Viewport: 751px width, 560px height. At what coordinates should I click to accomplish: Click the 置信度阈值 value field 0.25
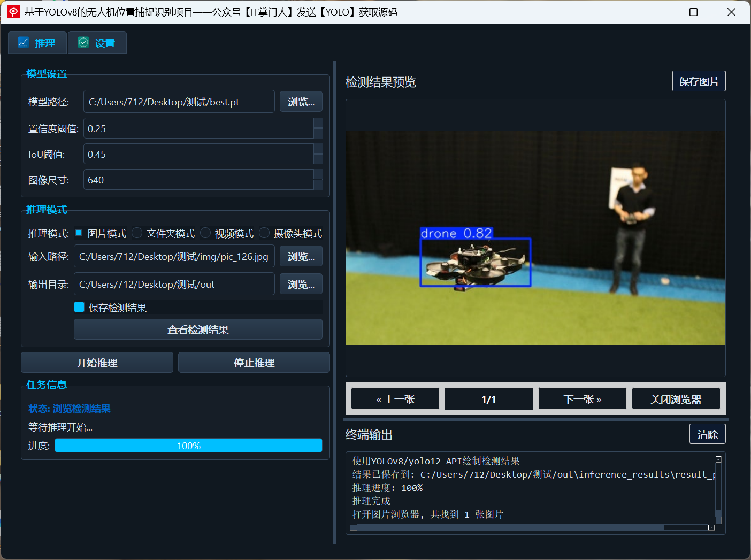[x=198, y=128]
